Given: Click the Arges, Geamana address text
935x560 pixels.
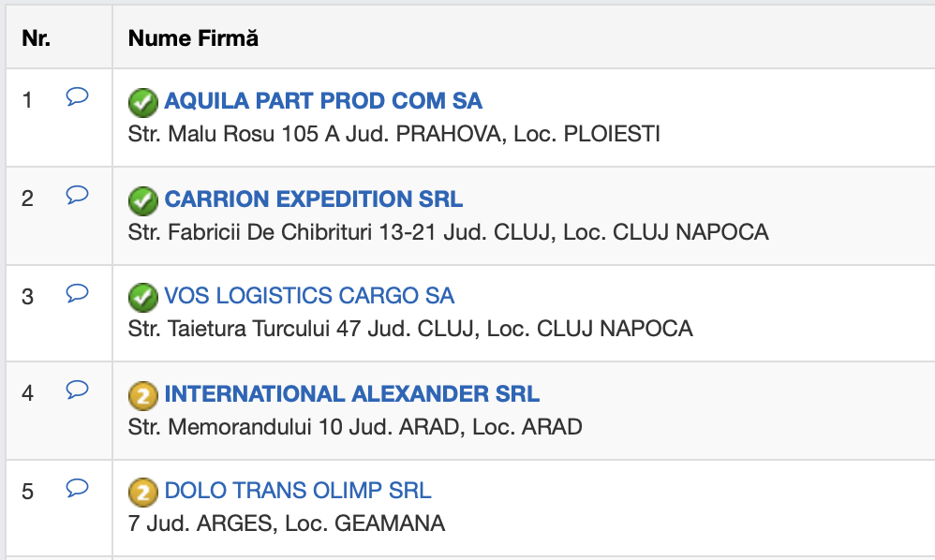Looking at the screenshot, I should [x=287, y=524].
